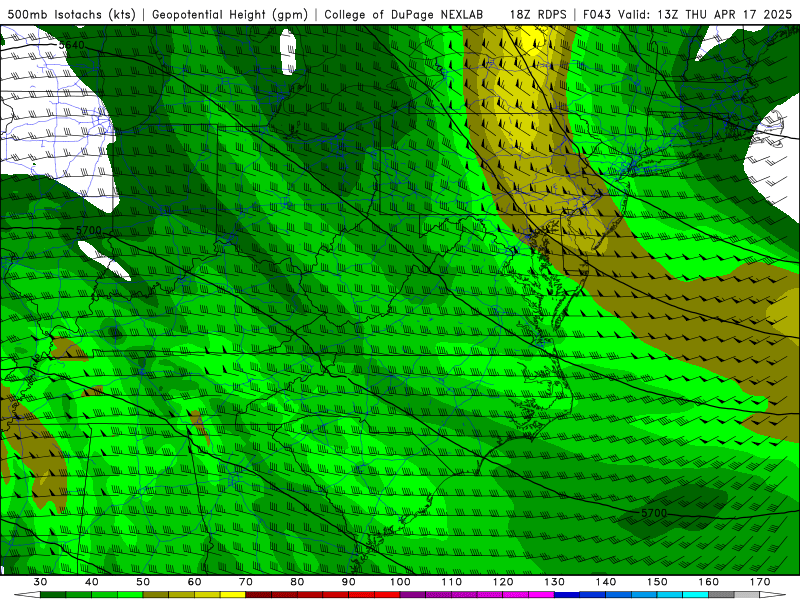Image resolution: width=800 pixels, height=600 pixels.
Task: Click the '18Z RDPS' model run label
Action: click(538, 14)
